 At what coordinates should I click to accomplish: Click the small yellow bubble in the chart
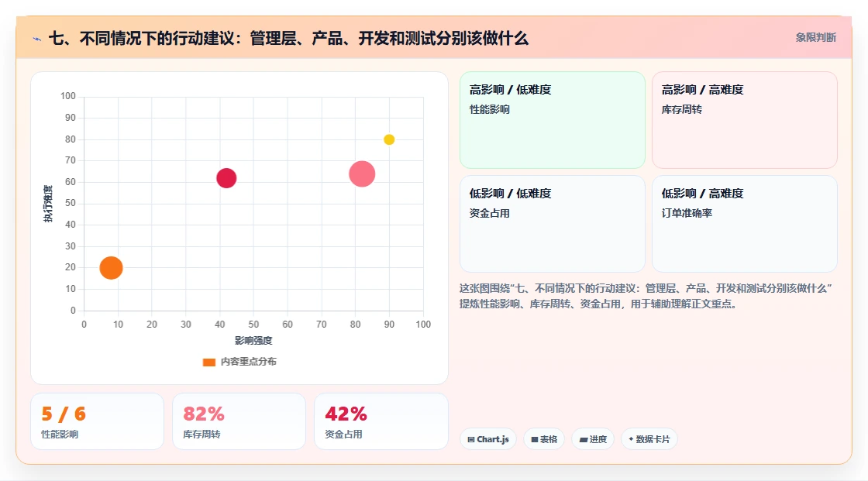click(389, 139)
